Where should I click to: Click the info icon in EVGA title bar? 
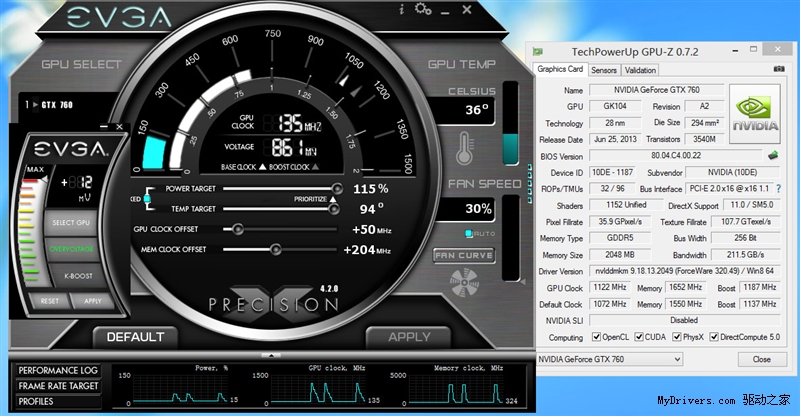(402, 9)
